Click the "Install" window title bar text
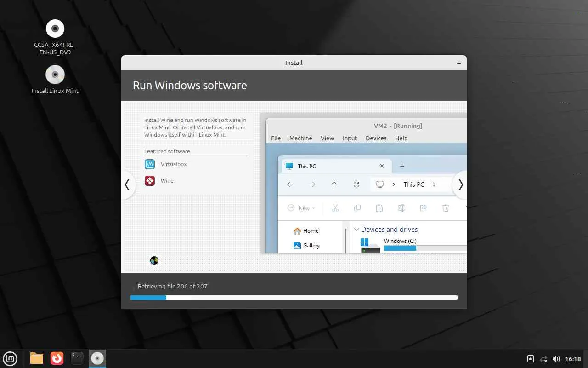588x368 pixels. 294,63
